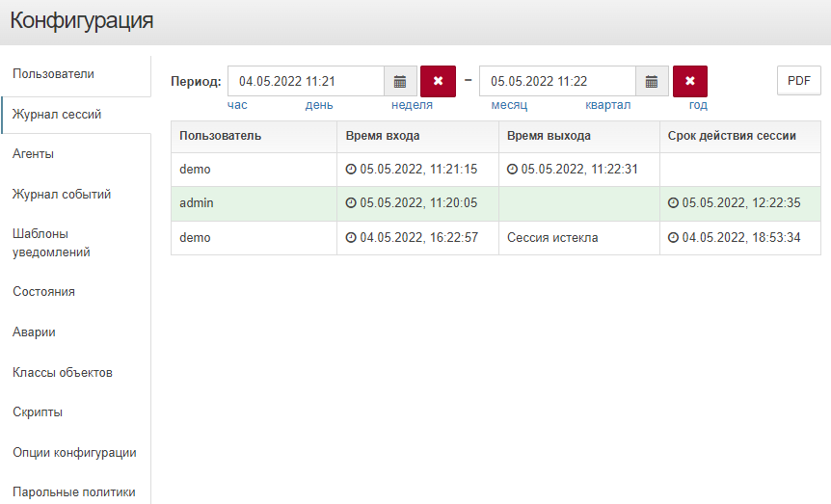This screenshot has height=504, width=831.
Task: Set period to 'час'
Action: click(237, 105)
